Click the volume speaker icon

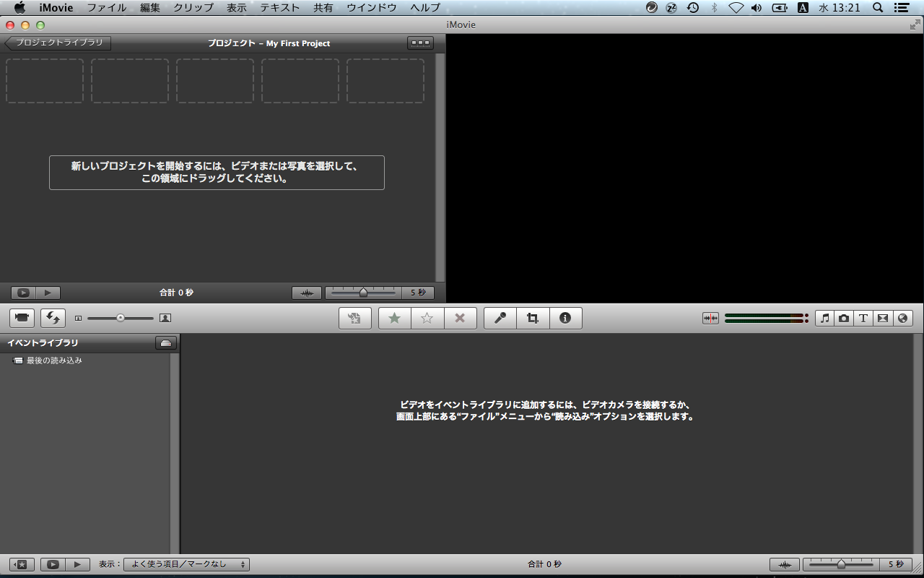pos(757,8)
